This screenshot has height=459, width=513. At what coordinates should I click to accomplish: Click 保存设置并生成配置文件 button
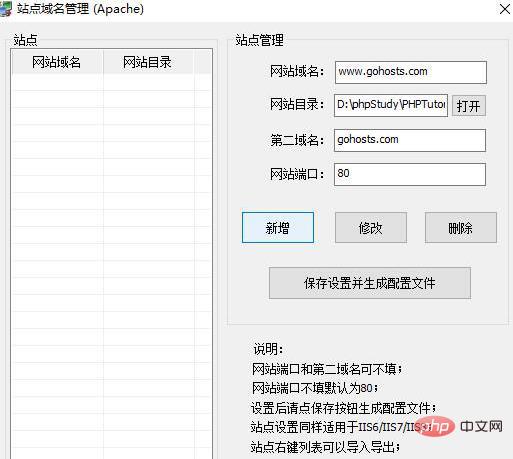click(370, 283)
